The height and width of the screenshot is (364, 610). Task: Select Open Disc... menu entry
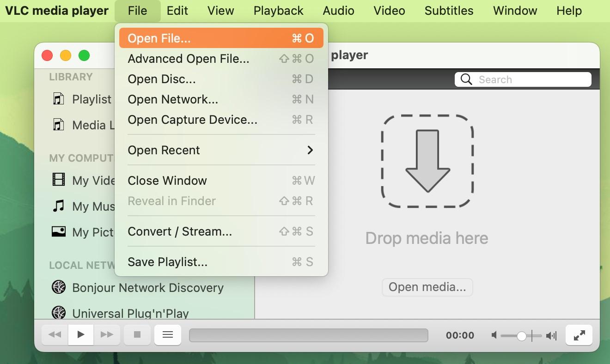[x=221, y=79]
